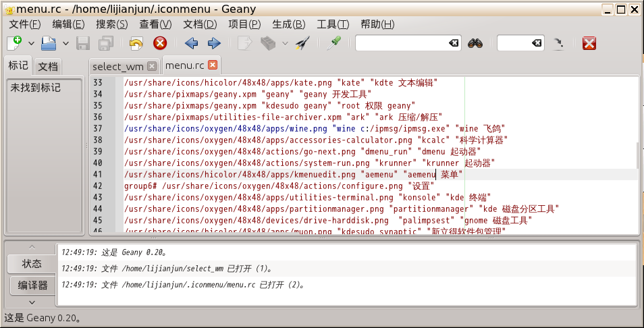Open the 编辑(E) menu
This screenshot has height=328, width=644.
tap(69, 24)
